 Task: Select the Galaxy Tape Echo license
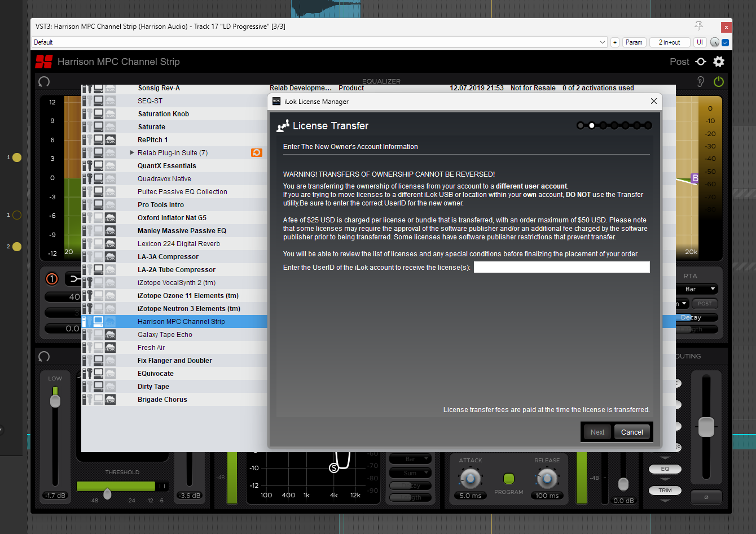pos(174,334)
